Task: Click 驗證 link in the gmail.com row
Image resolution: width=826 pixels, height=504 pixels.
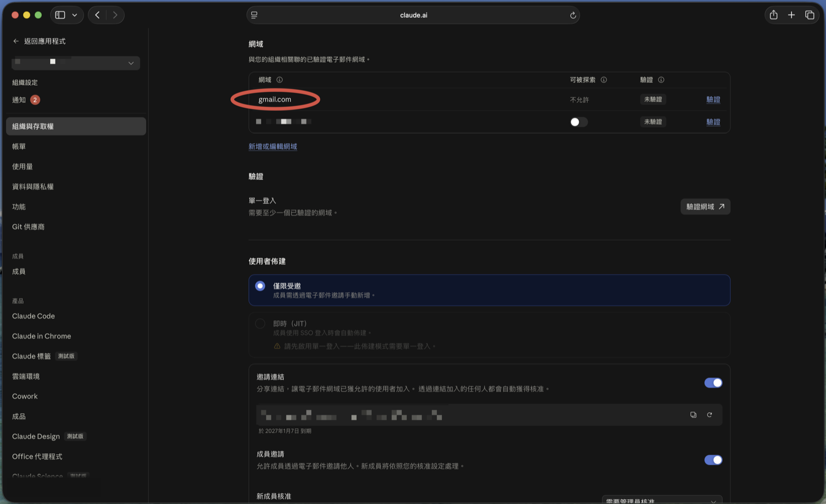Action: pyautogui.click(x=713, y=99)
